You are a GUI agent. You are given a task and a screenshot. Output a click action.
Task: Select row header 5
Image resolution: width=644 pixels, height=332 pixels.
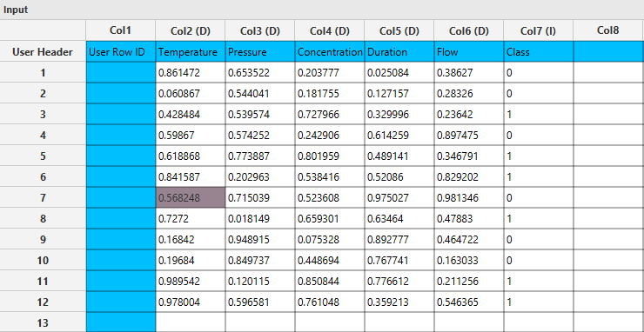pos(43,156)
